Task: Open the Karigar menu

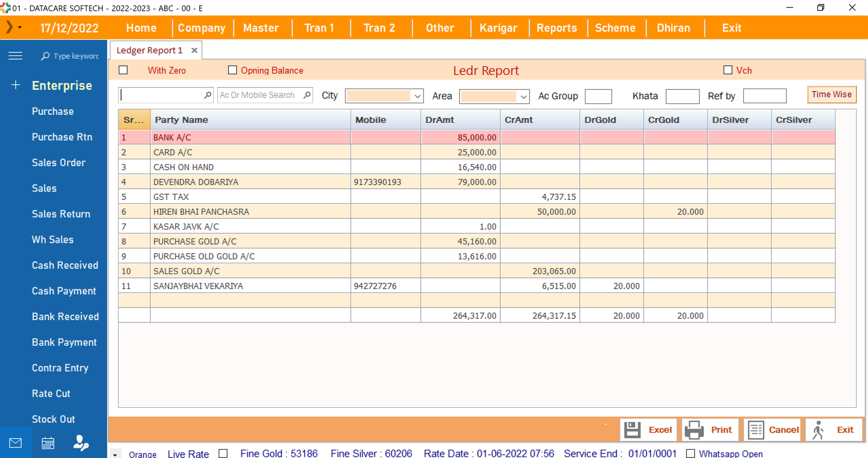Action: [x=498, y=28]
